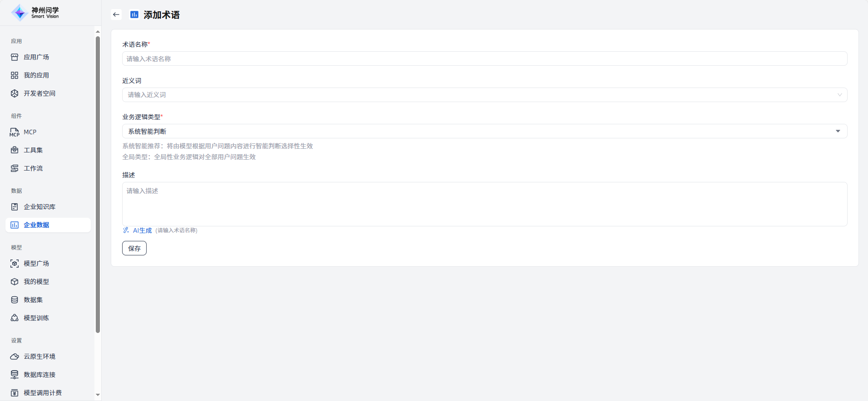Click the sidebar scroll down arrow

(x=98, y=395)
